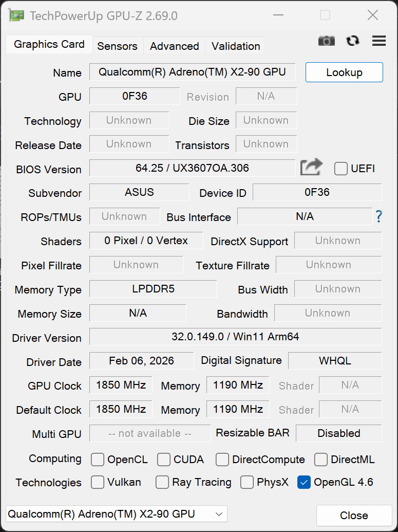398x532 pixels.
Task: Click the Lookup button
Action: pyautogui.click(x=344, y=72)
